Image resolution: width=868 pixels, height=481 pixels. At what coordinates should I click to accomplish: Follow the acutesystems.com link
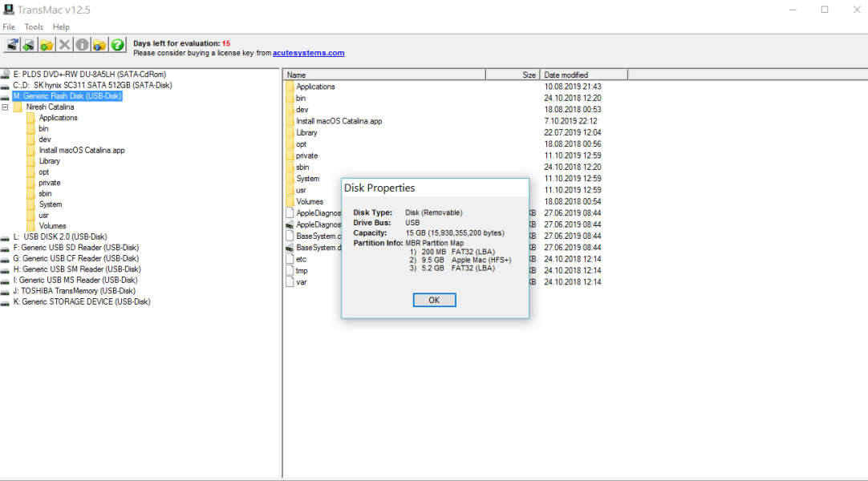coord(308,53)
